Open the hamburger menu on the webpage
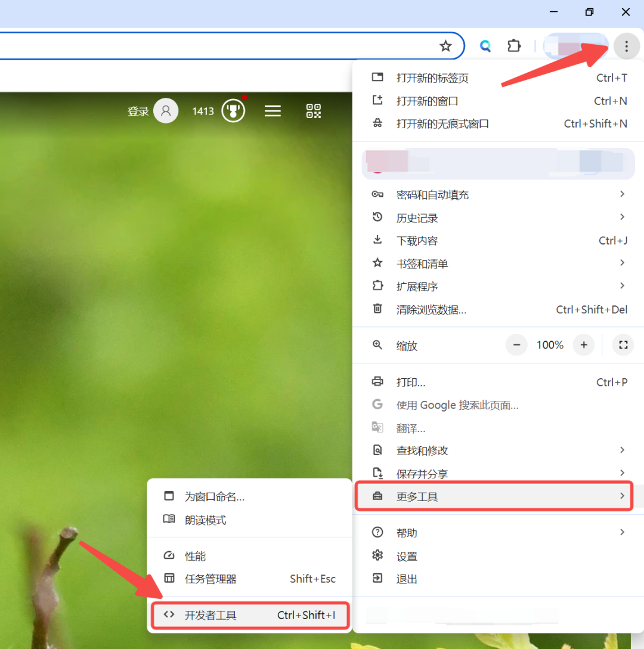The image size is (644, 649). pyautogui.click(x=273, y=111)
